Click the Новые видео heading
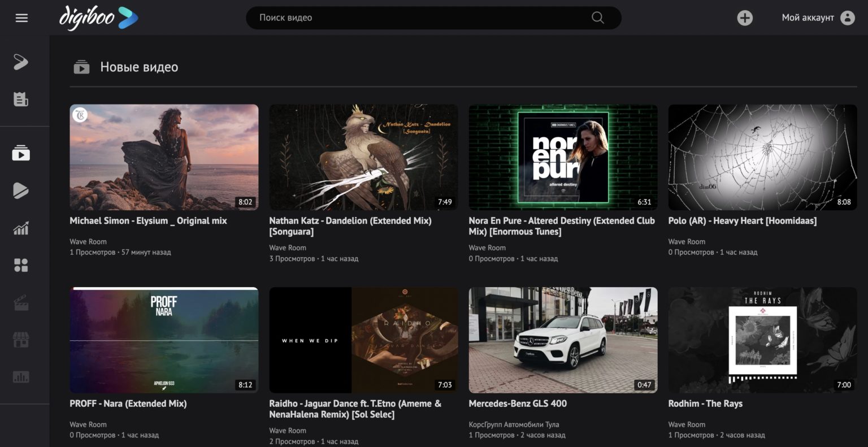This screenshot has height=447, width=868. [139, 67]
